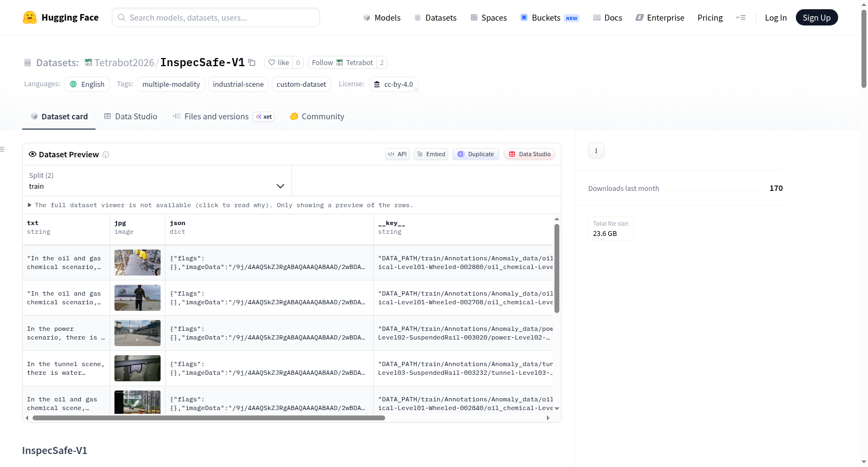
Task: Open the Data Studio tab
Action: point(131,116)
